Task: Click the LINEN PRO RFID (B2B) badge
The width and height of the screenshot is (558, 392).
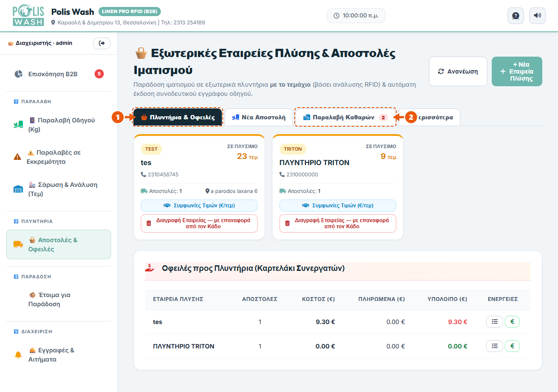Action: (x=129, y=11)
